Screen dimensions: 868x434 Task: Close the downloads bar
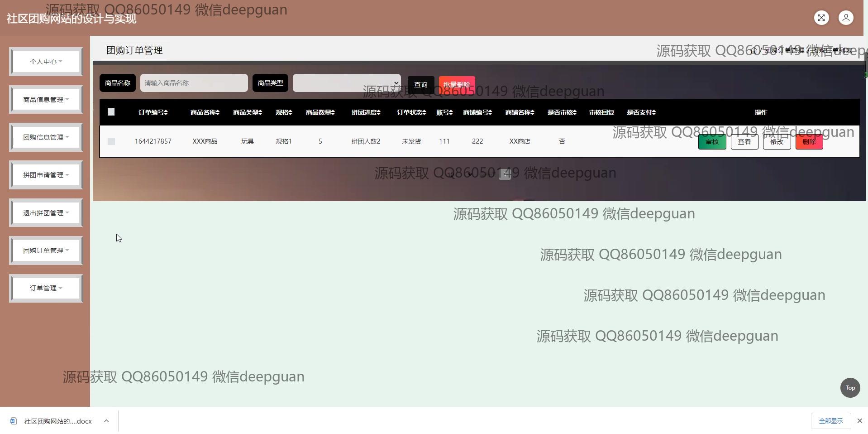(859, 421)
